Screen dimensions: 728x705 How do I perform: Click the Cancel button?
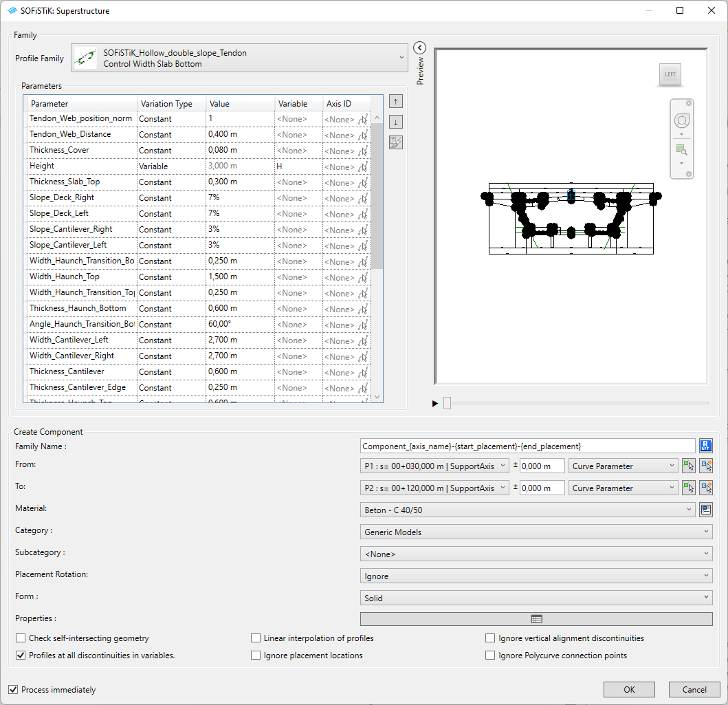(694, 689)
